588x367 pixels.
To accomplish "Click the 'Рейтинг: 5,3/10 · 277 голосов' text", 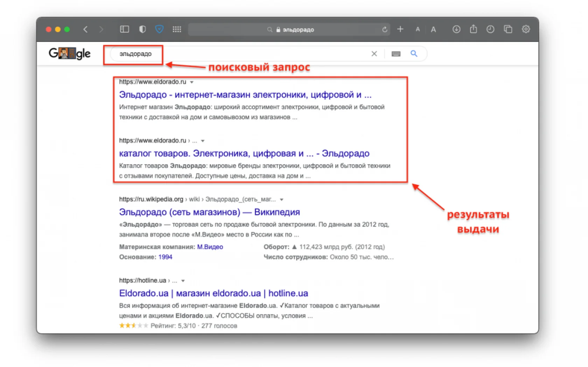I will point(194,326).
